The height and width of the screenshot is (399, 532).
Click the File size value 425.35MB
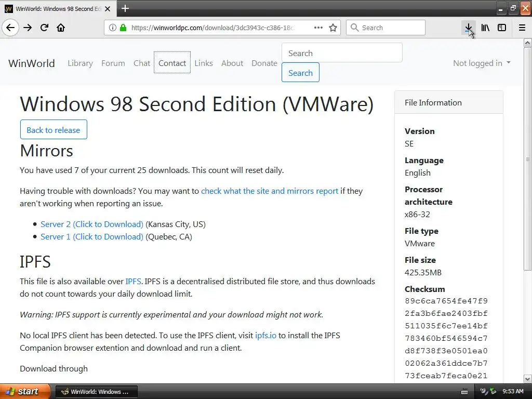pos(423,273)
